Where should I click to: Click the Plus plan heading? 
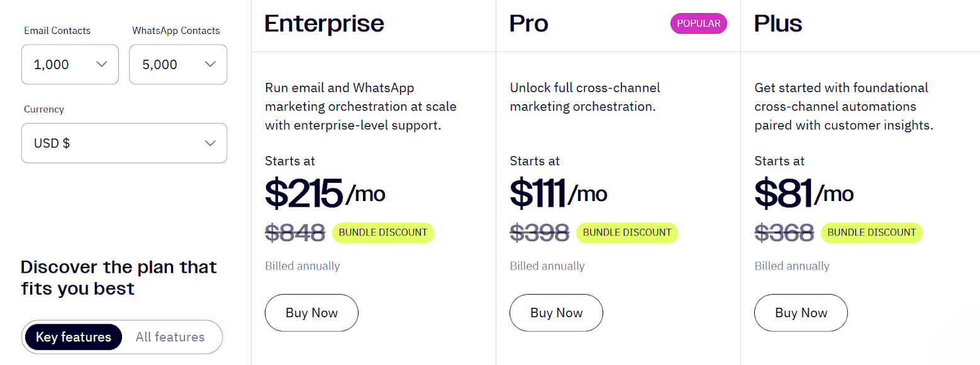click(x=778, y=24)
